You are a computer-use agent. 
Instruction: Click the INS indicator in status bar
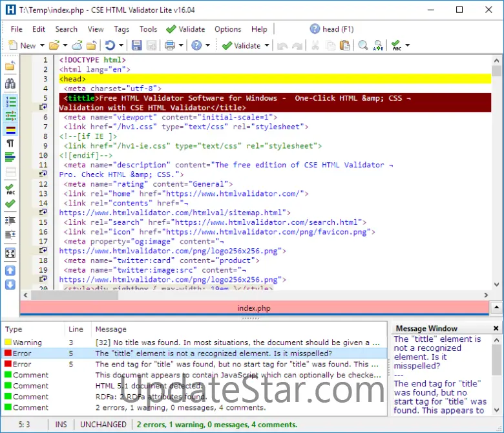pos(61,425)
